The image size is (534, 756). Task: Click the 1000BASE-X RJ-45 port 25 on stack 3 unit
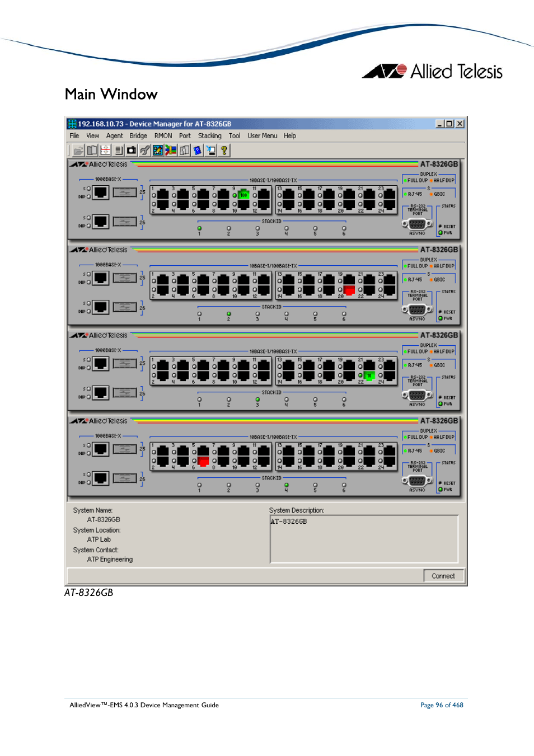[x=101, y=364]
